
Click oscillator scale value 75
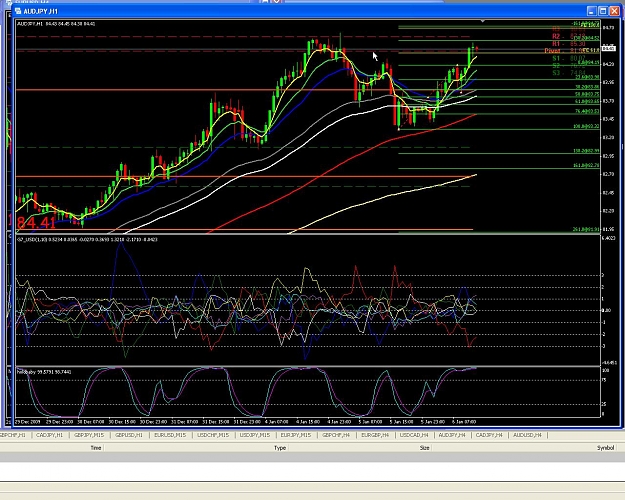[x=605, y=380]
